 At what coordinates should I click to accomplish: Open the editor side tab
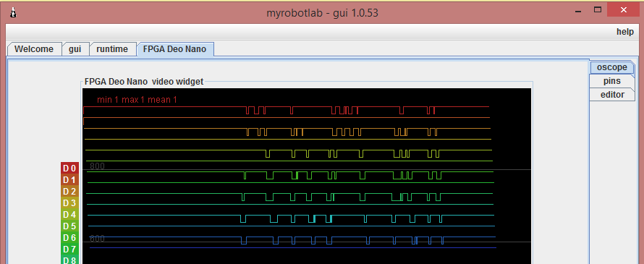[x=612, y=95]
